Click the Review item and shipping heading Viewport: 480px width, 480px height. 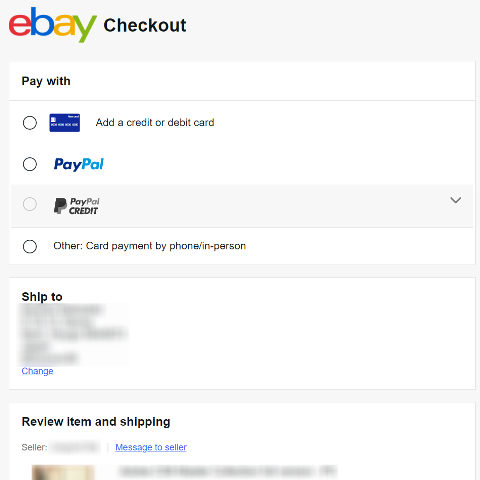point(96,422)
